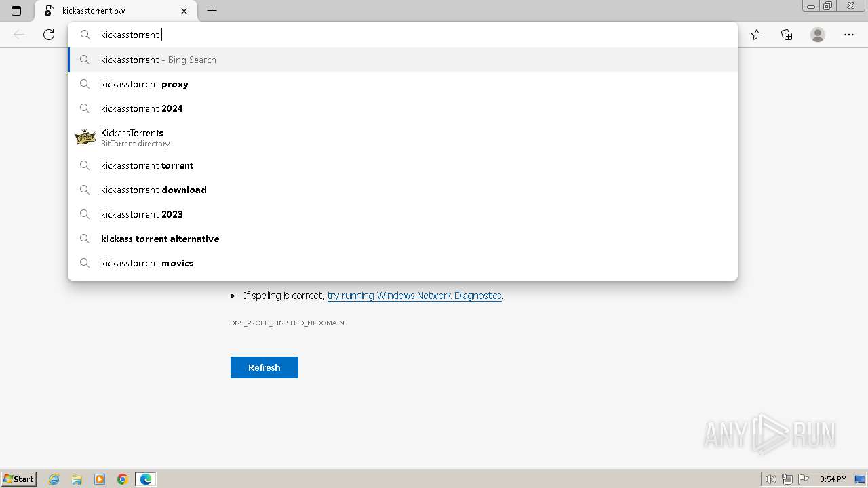
Task: Open File Explorer from the taskbar
Action: click(x=77, y=479)
